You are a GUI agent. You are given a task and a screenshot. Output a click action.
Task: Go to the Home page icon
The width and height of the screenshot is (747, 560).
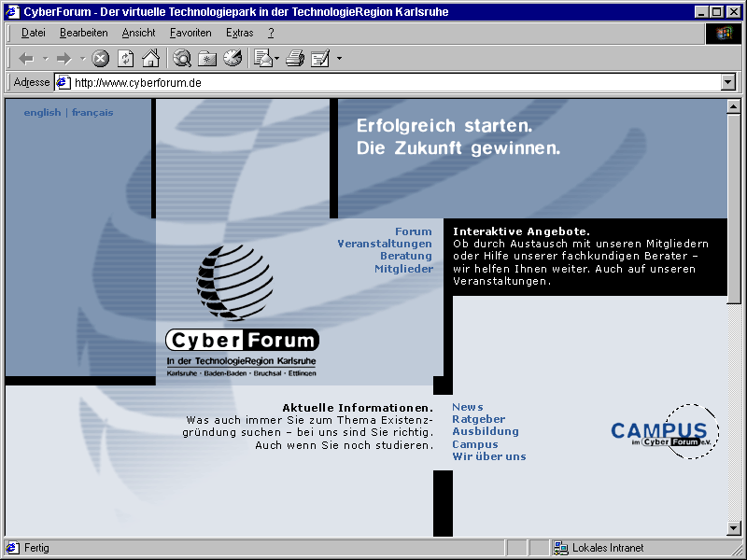150,58
